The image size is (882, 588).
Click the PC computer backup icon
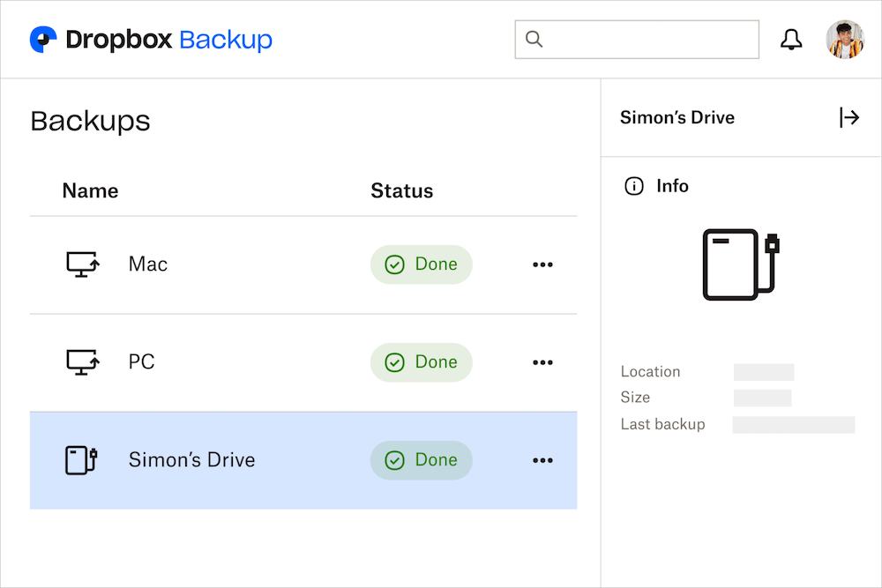pos(83,362)
